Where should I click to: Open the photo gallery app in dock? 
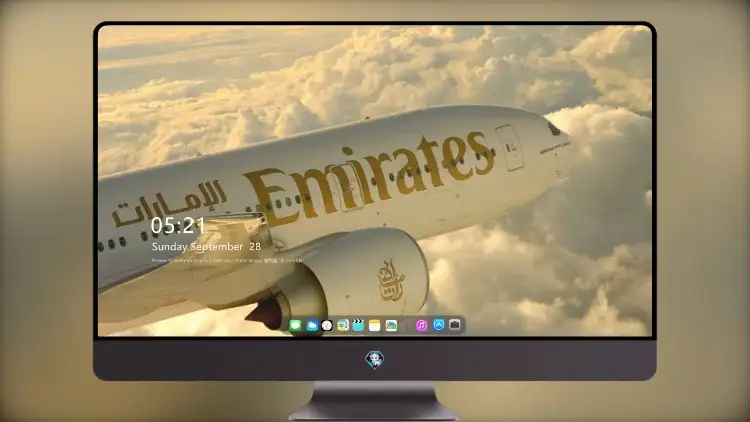tap(391, 326)
